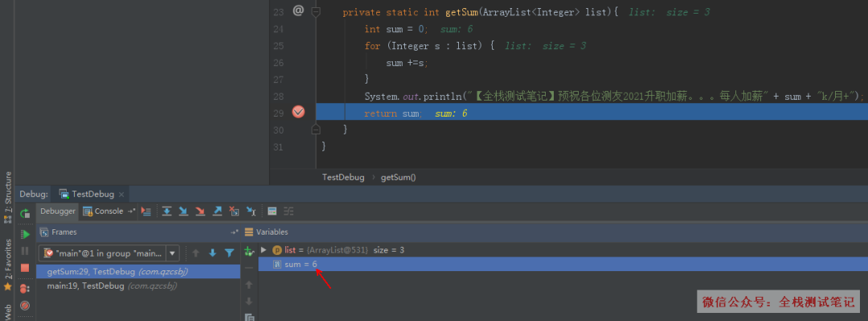868x321 pixels.
Task: Click the Rerun TestDebug icon
Action: click(25, 213)
